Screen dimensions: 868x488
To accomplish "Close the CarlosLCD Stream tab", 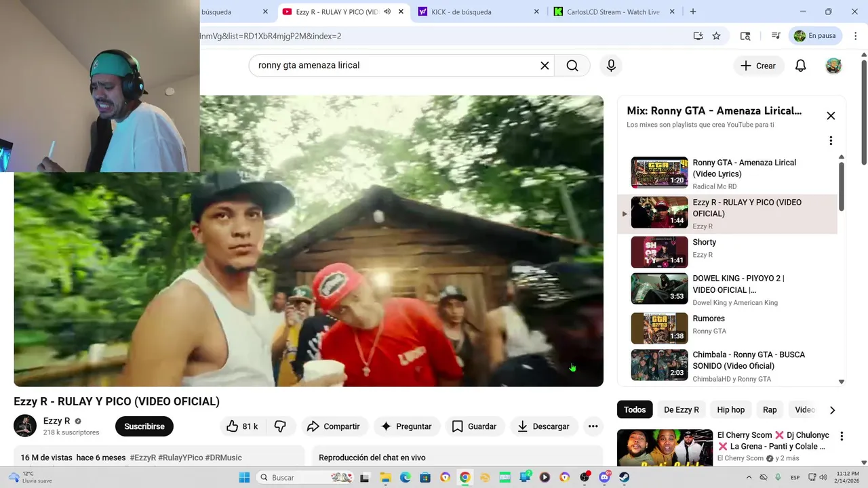I will point(672,12).
